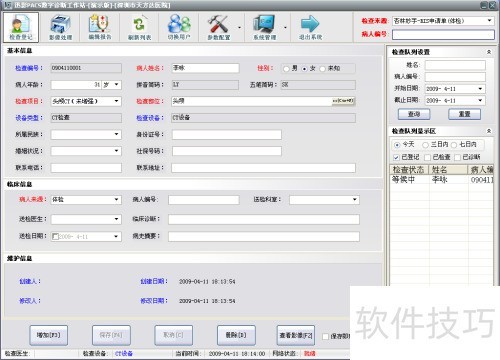The width and height of the screenshot is (500, 360).
Task: Expand the arrow beside 系统管理
Action: point(285,27)
